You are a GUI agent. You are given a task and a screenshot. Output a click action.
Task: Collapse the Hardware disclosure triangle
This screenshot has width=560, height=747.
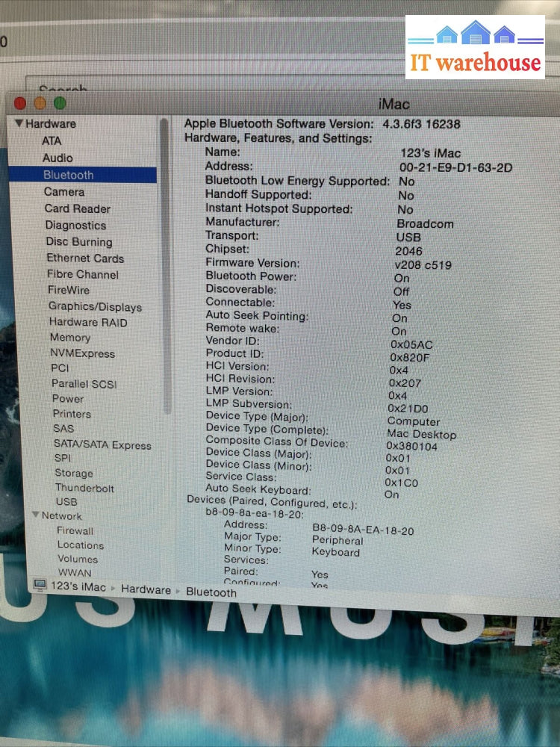click(x=19, y=124)
